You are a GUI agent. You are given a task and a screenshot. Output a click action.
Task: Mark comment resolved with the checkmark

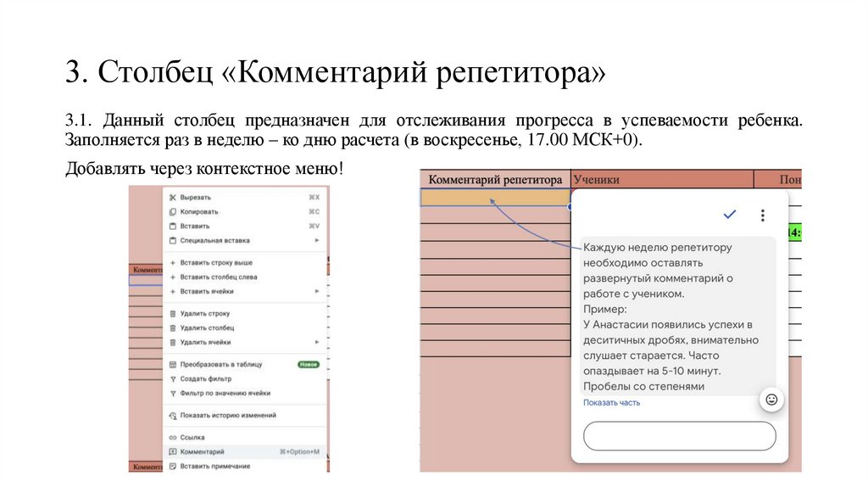(x=730, y=215)
